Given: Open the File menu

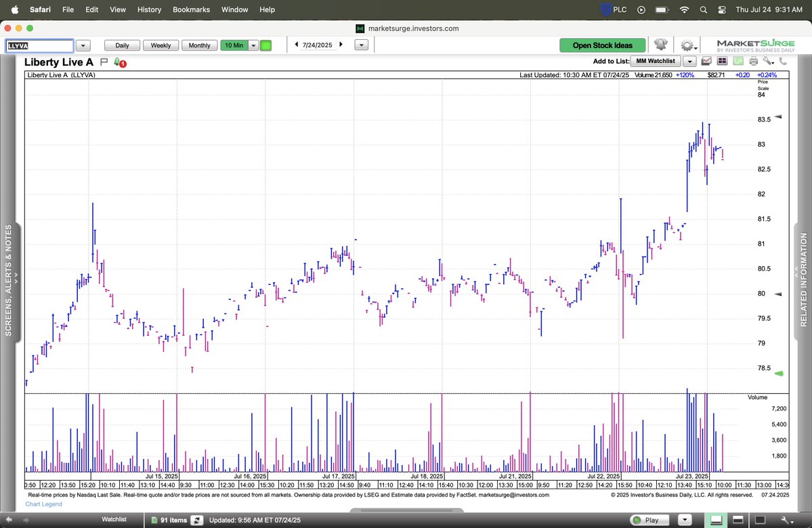Looking at the screenshot, I should point(68,9).
